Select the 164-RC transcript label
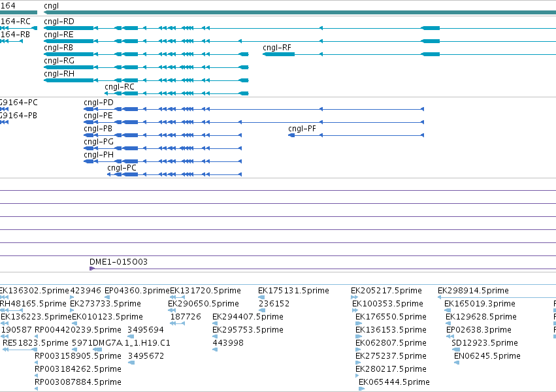556x392 pixels. [x=15, y=22]
